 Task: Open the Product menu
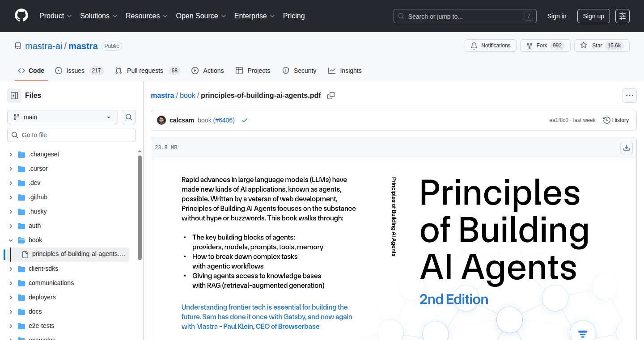tap(55, 16)
